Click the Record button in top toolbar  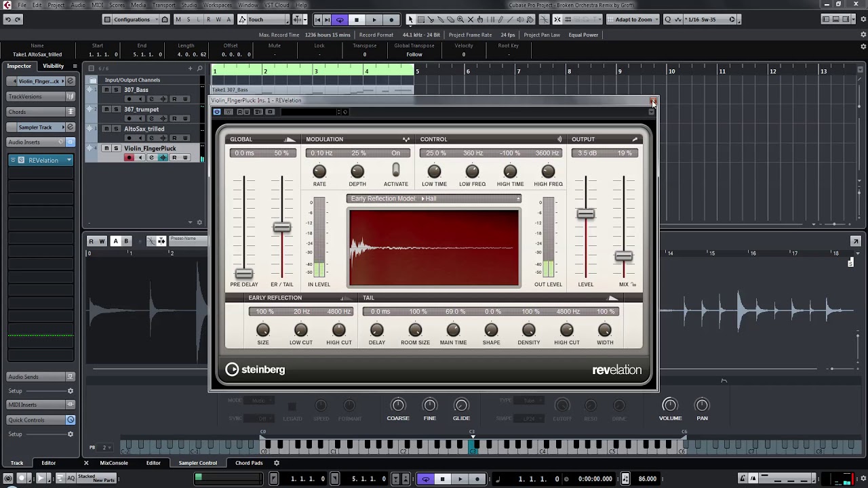click(x=391, y=20)
